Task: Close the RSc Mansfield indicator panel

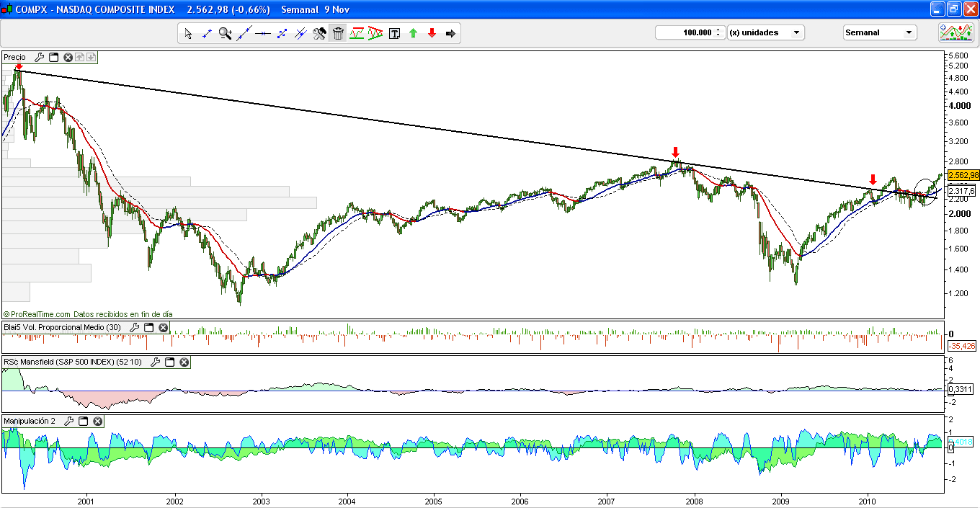Action: pos(184,362)
